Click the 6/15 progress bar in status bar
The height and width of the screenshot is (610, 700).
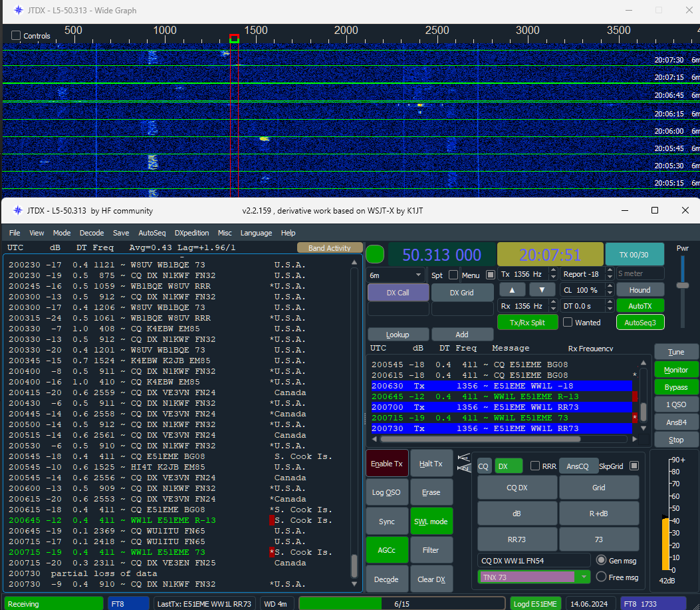[x=402, y=604]
